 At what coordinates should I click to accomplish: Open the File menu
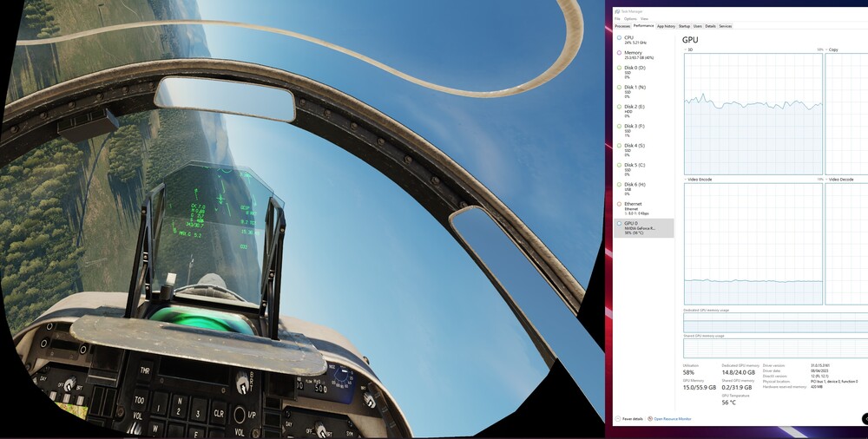(617, 19)
